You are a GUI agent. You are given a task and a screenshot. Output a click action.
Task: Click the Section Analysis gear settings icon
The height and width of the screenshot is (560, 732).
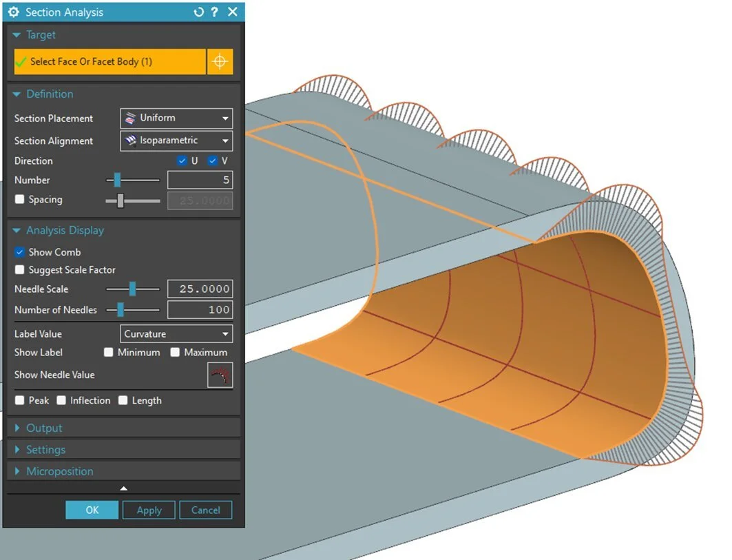click(14, 12)
